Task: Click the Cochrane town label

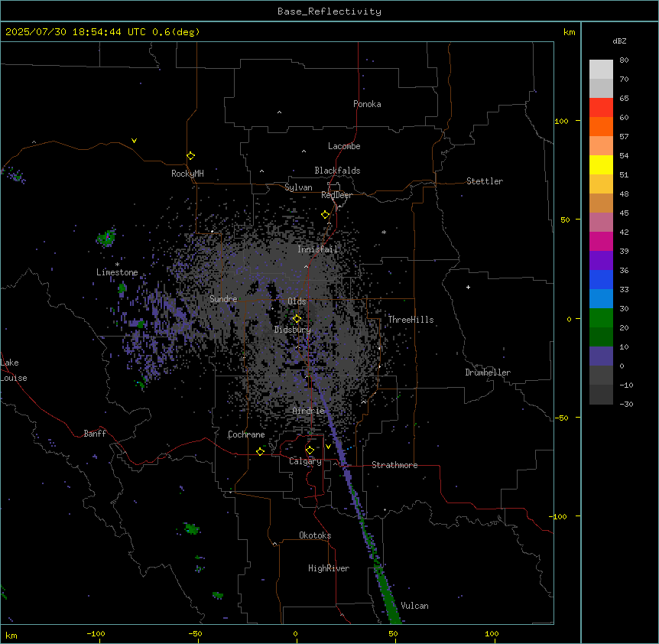Action: (246, 434)
